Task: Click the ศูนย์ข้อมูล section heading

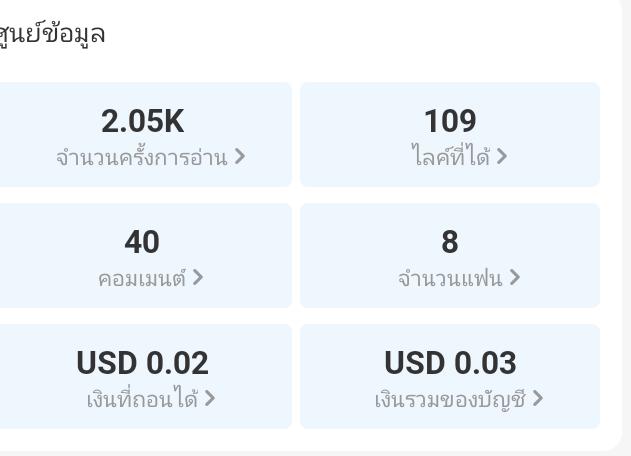Action: pos(52,34)
